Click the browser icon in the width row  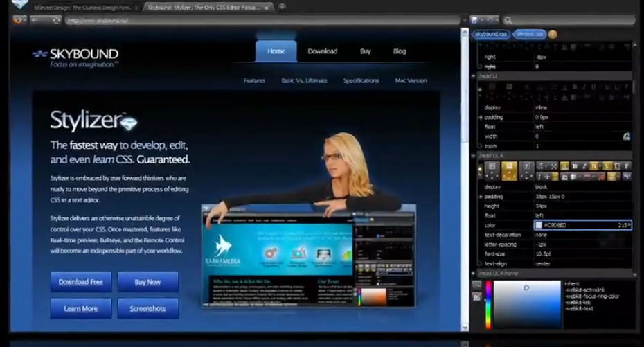626,136
